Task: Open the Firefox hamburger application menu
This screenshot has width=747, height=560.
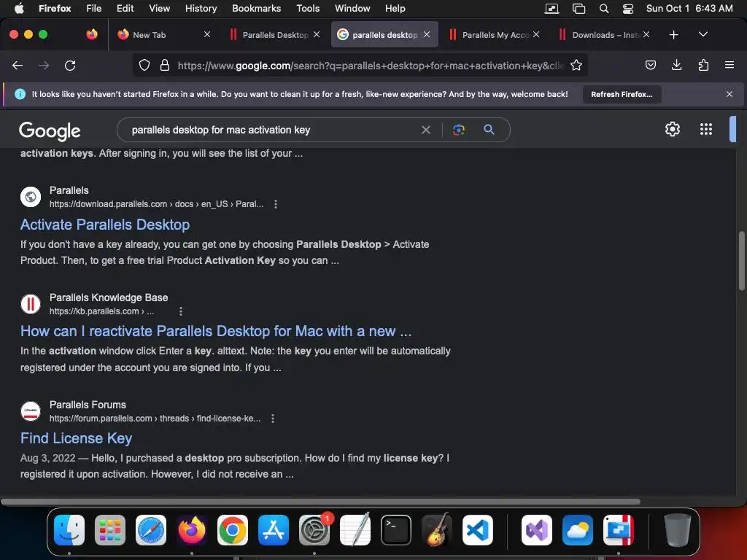Action: 729,65
